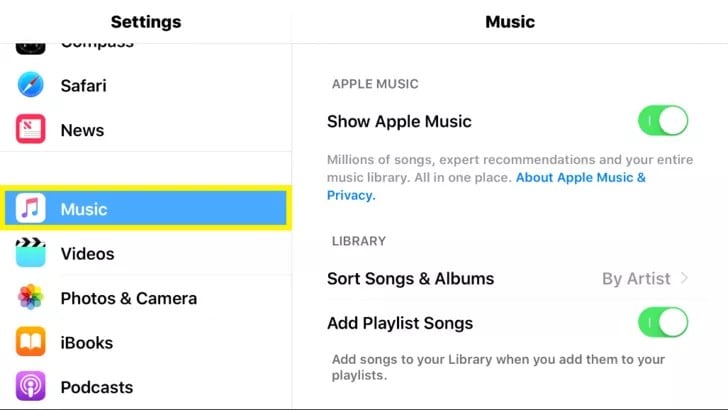This screenshot has height=410, width=728.
Task: Choose iBooks from the sidebar
Action: [87, 342]
